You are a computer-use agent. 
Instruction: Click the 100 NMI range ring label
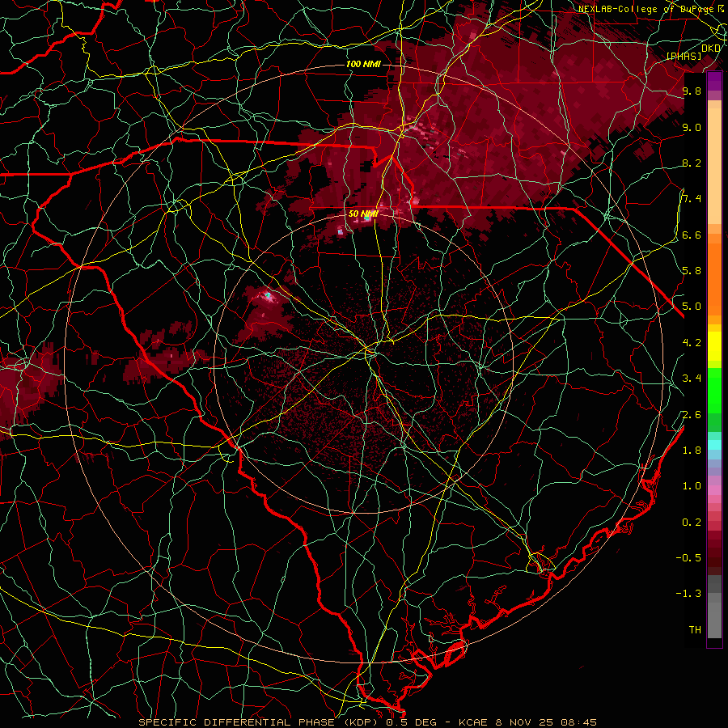tap(363, 64)
